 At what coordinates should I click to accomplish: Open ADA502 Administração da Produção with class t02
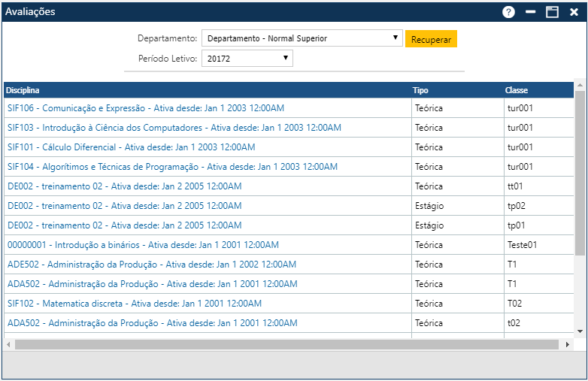[x=152, y=322]
